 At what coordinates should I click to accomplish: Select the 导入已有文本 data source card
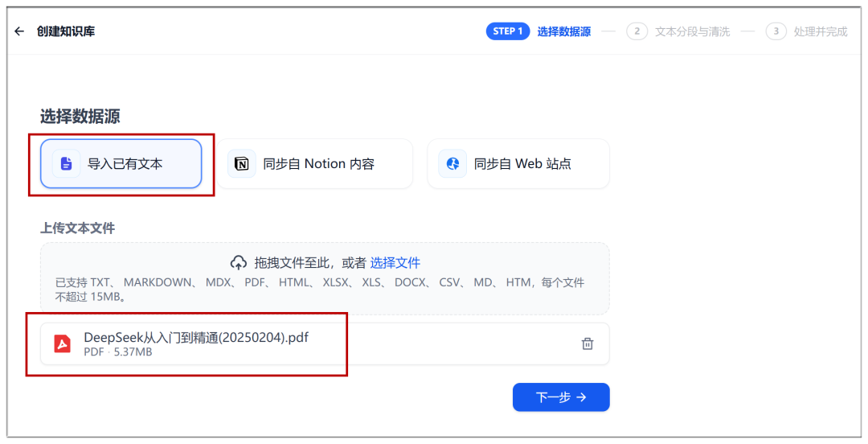pyautogui.click(x=121, y=163)
